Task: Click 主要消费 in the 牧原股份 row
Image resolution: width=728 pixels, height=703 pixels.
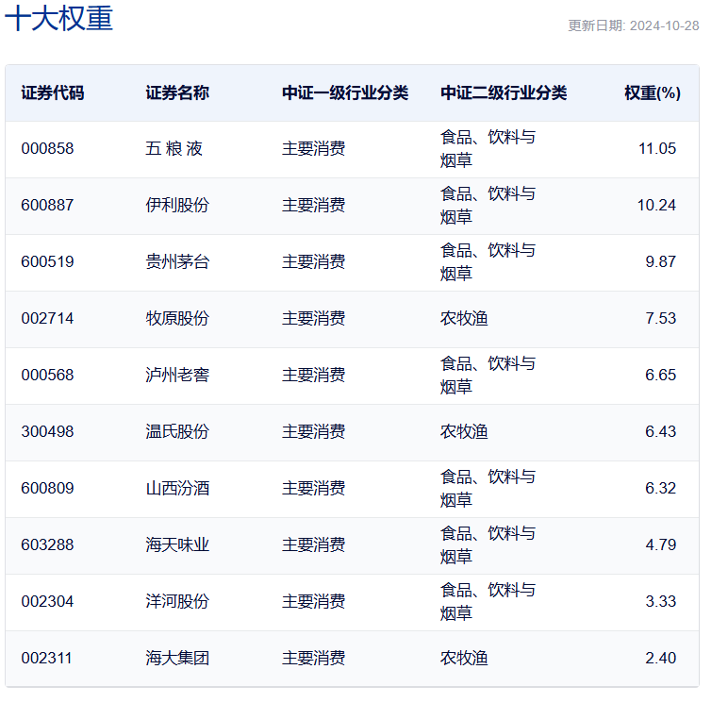Action: coord(313,318)
